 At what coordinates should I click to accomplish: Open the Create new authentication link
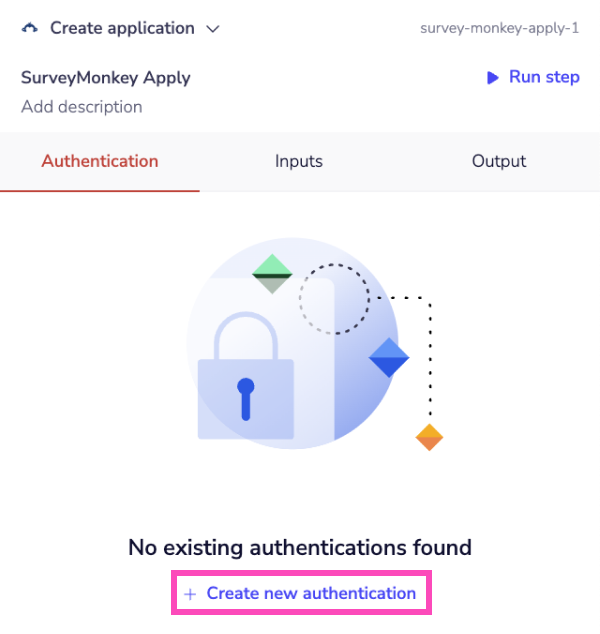click(x=310, y=593)
